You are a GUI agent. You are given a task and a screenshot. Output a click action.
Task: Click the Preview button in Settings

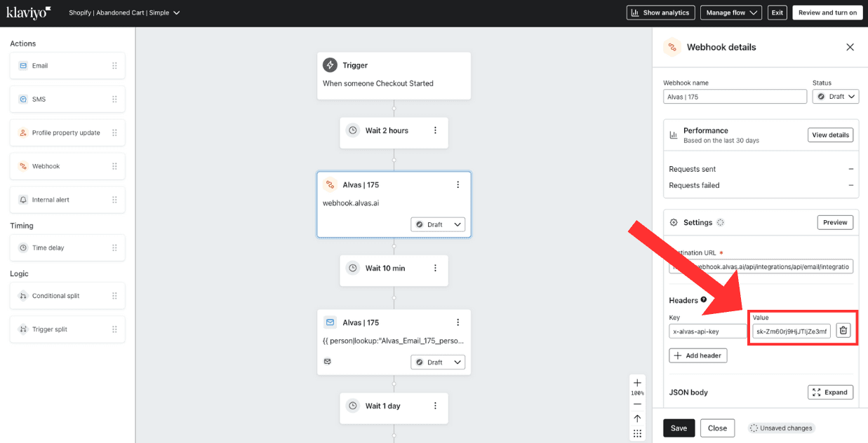835,222
